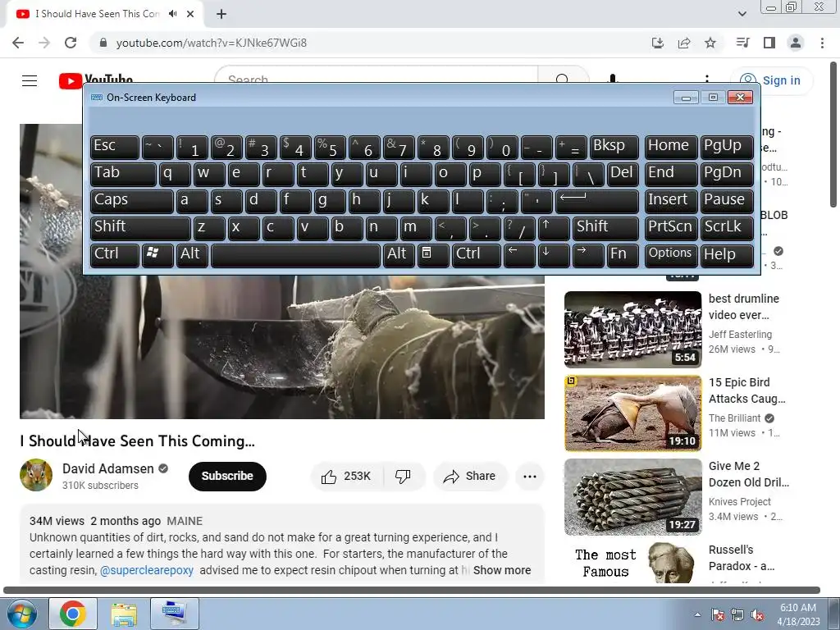Click the down arrow key on keyboard
This screenshot has width=840, height=630.
[x=554, y=254]
